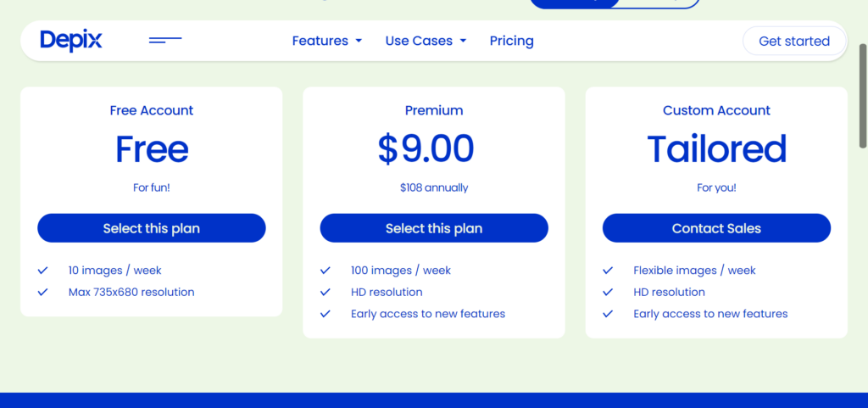Image resolution: width=868 pixels, height=408 pixels.
Task: Switch the billing period toggle at top
Action: click(657, 3)
